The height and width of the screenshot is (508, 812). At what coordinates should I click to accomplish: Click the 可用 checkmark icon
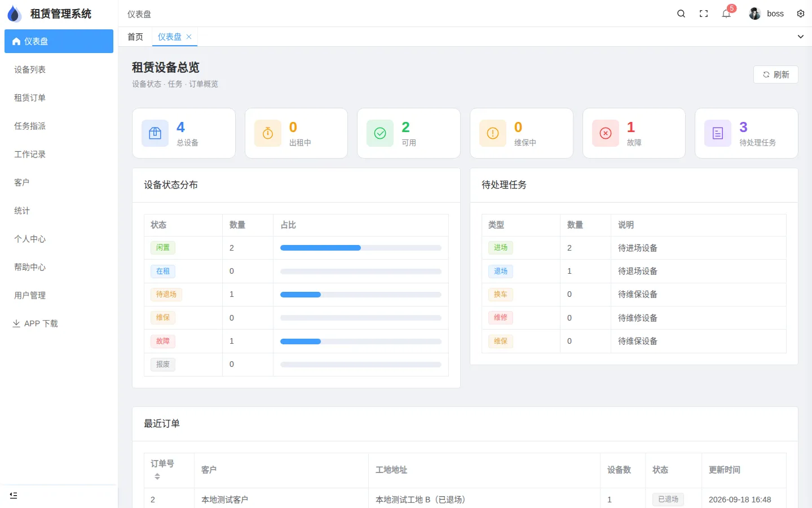click(380, 133)
